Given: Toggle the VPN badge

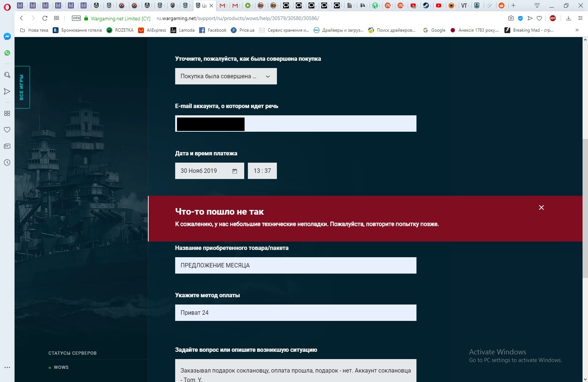Looking at the screenshot, I should tap(76, 18).
